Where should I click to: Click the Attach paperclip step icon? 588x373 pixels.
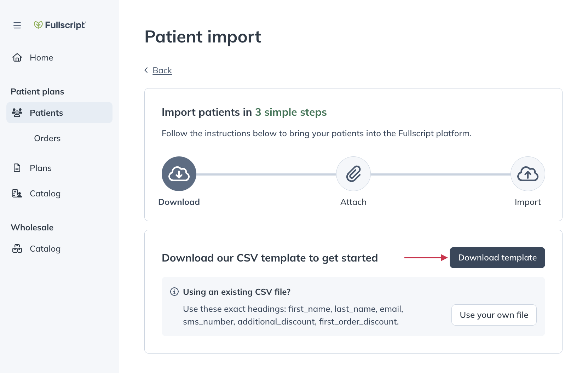pos(353,173)
